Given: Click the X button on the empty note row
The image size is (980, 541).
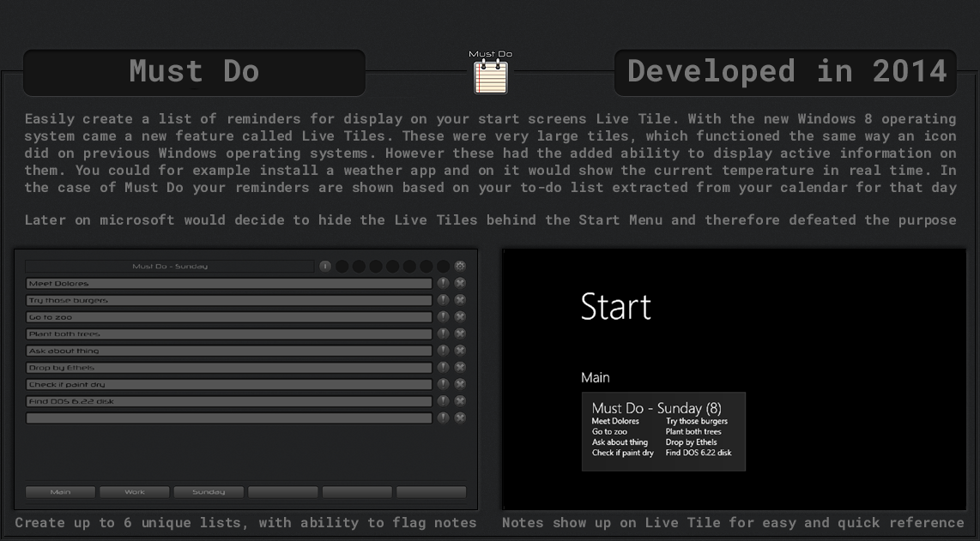Looking at the screenshot, I should point(460,418).
